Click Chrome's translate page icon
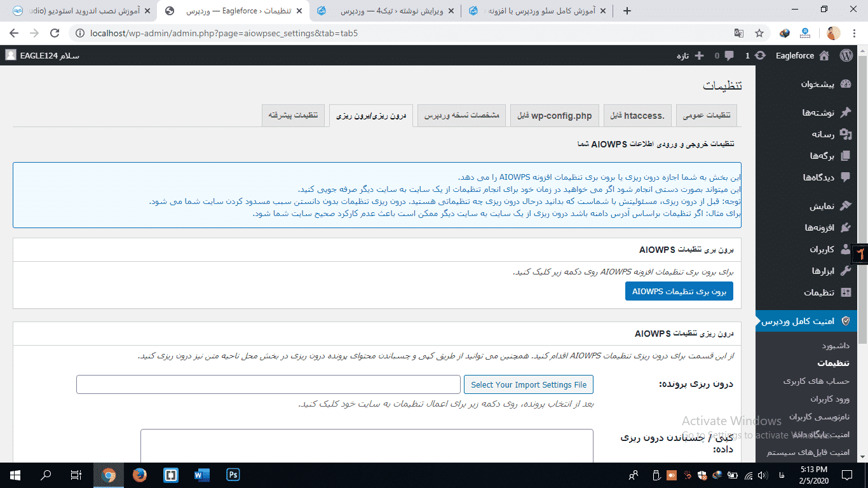Image resolution: width=868 pixels, height=488 pixels. [x=738, y=33]
